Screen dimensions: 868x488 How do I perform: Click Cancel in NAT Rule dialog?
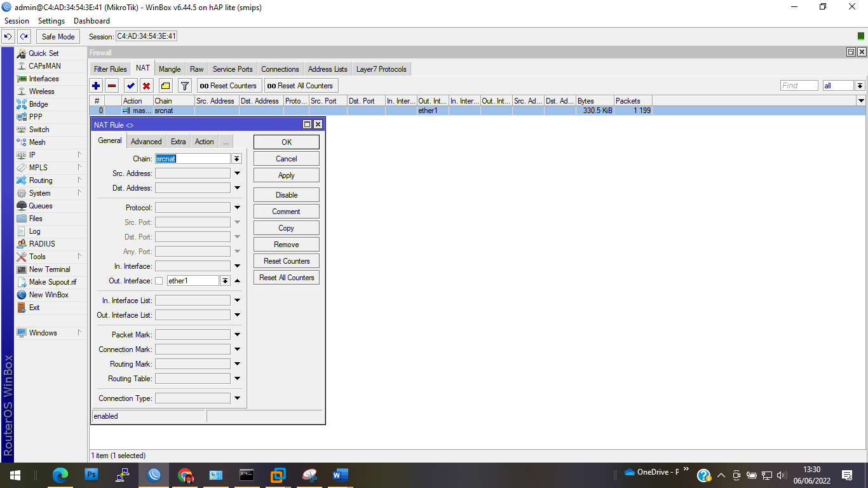click(287, 159)
